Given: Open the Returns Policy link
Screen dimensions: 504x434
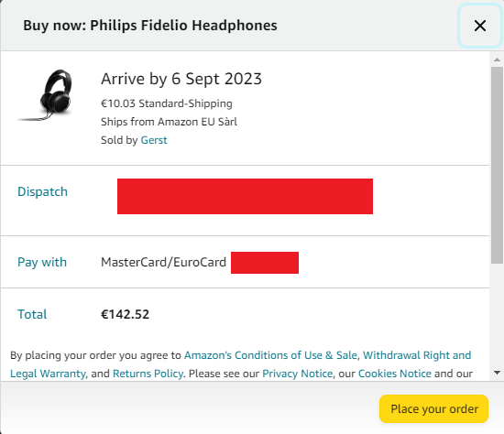Looking at the screenshot, I should pos(148,374).
